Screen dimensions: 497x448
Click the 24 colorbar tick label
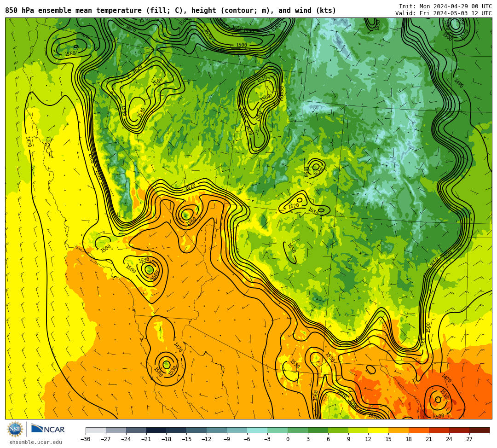pos(450,439)
